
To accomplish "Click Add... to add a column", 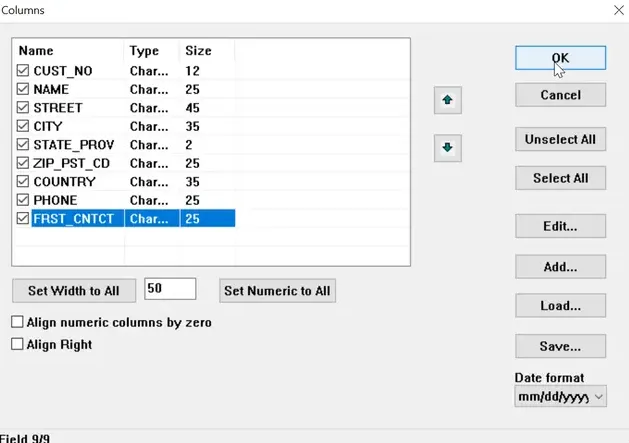I will point(560,266).
